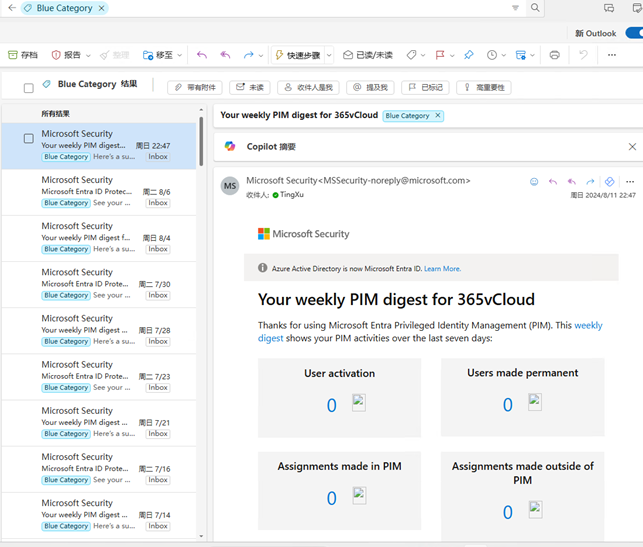643x547 pixels.
Task: Click the Undo icon in the toolbar
Action: [583, 55]
